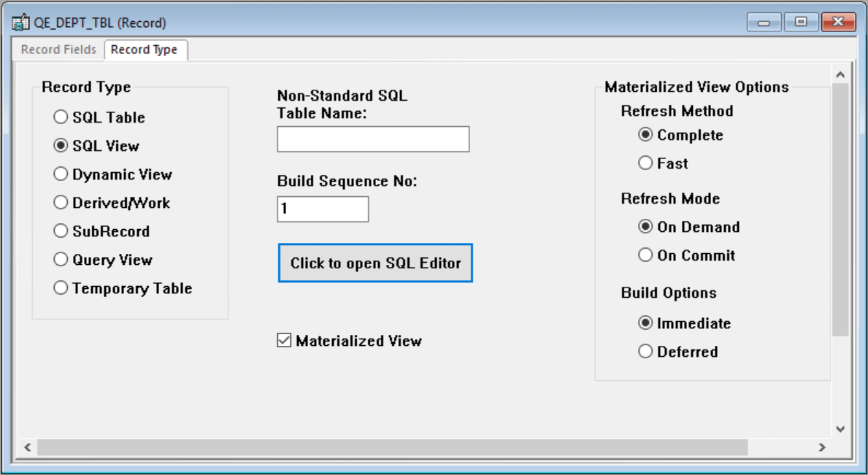868x475 pixels.
Task: Click to open SQL Editor
Action: click(375, 263)
